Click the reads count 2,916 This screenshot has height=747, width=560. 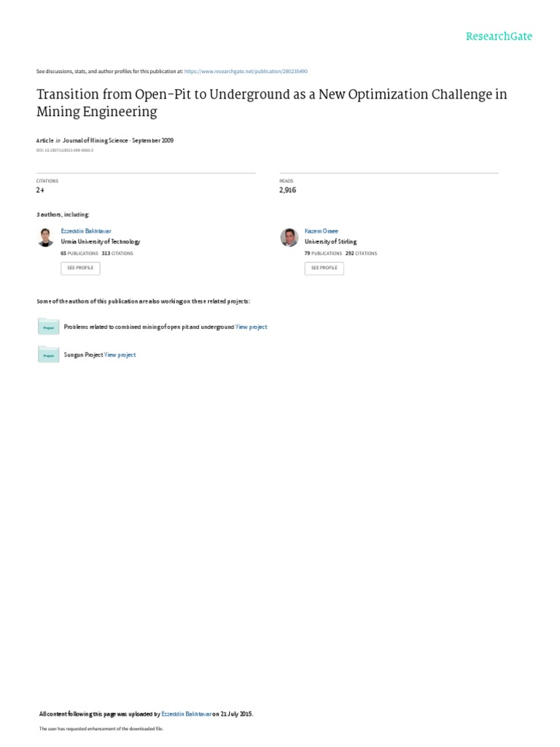(x=287, y=190)
